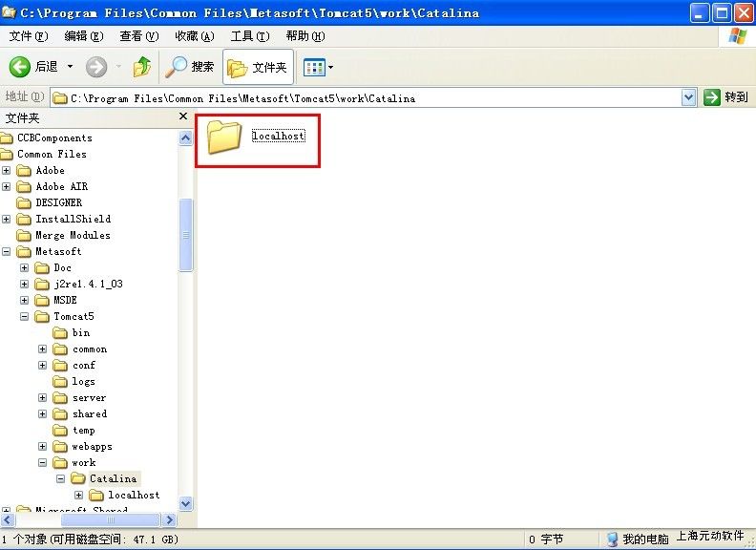Image resolution: width=756 pixels, height=550 pixels.
Task: Collapse the Tomcat5 tree node
Action: [x=25, y=316]
